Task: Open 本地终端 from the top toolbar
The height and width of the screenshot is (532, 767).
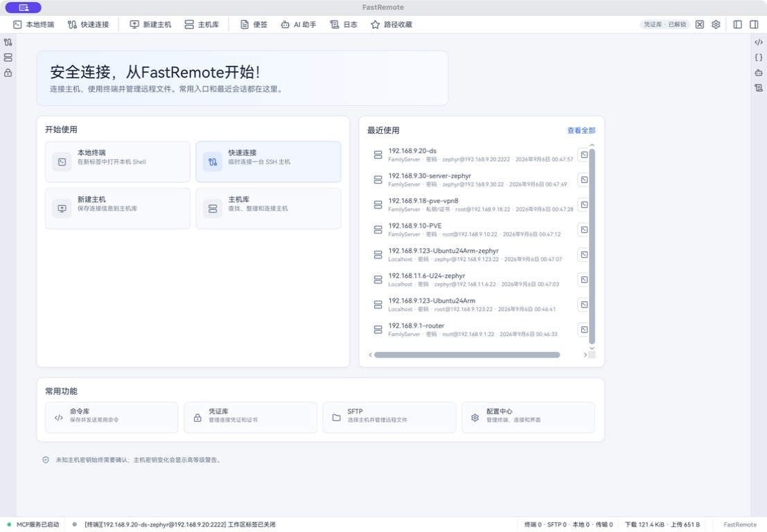Action: (x=33, y=24)
